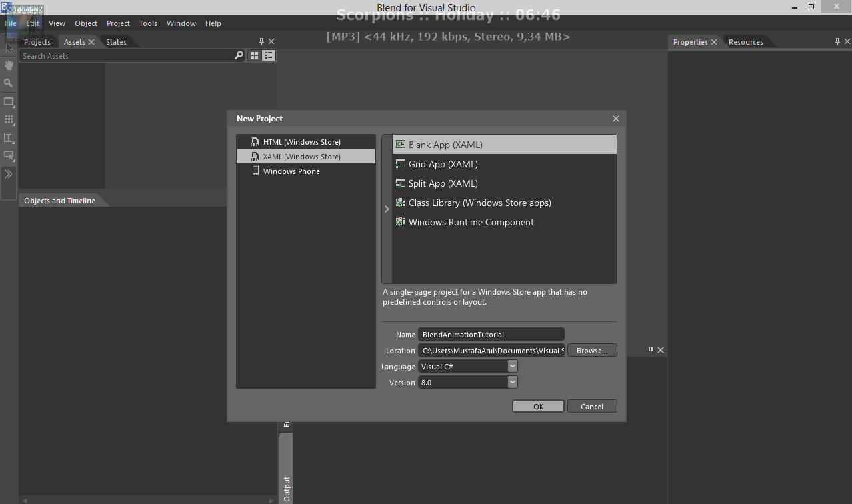Expand hidden tools with the chevron button

click(x=9, y=173)
